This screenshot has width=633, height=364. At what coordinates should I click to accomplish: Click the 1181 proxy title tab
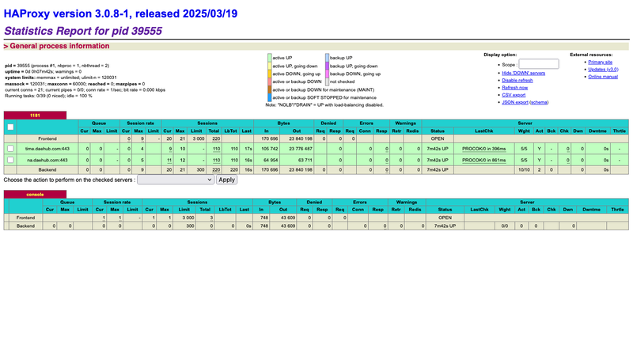35,115
